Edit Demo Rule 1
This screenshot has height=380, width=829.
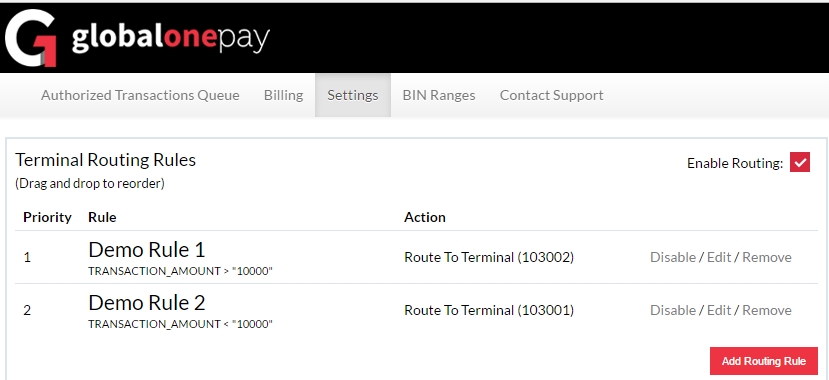pyautogui.click(x=719, y=257)
